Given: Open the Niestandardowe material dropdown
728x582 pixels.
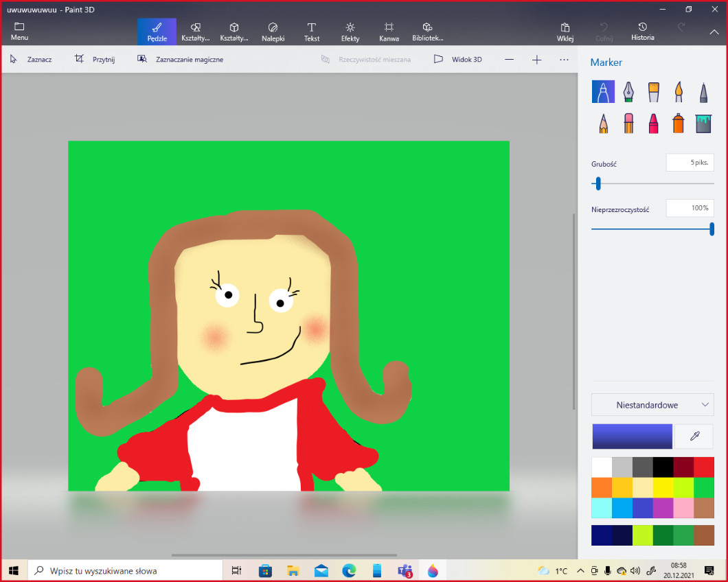Looking at the screenshot, I should 652,405.
